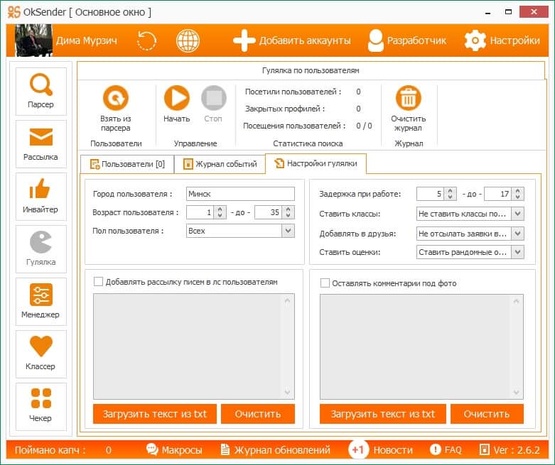
Task: Click left Очистить button under messages
Action: click(x=258, y=414)
